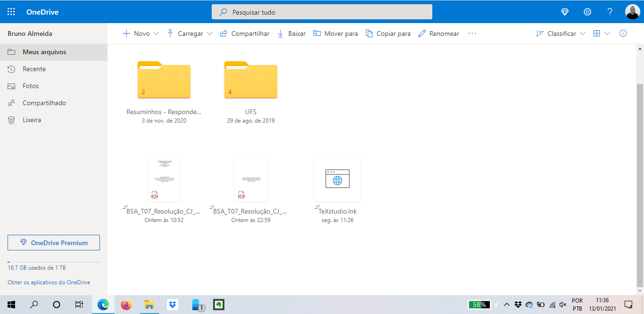
Task: Click the Baixar download button
Action: 291,33
